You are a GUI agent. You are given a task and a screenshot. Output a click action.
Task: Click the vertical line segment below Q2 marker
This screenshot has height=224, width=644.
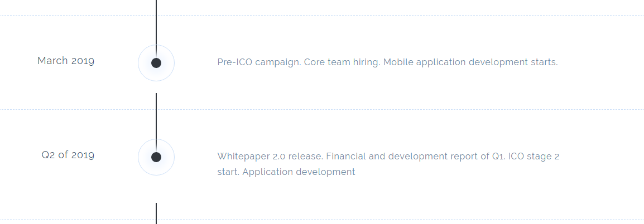coord(156,213)
